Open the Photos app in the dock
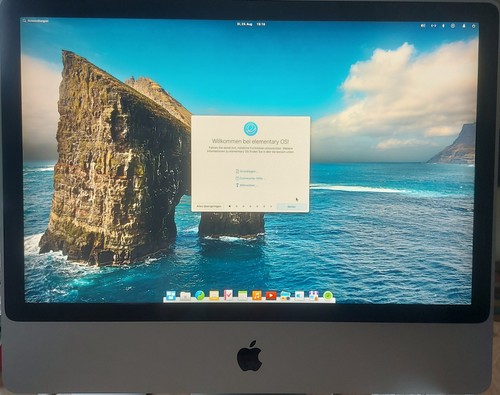The image size is (500, 395). (285, 296)
